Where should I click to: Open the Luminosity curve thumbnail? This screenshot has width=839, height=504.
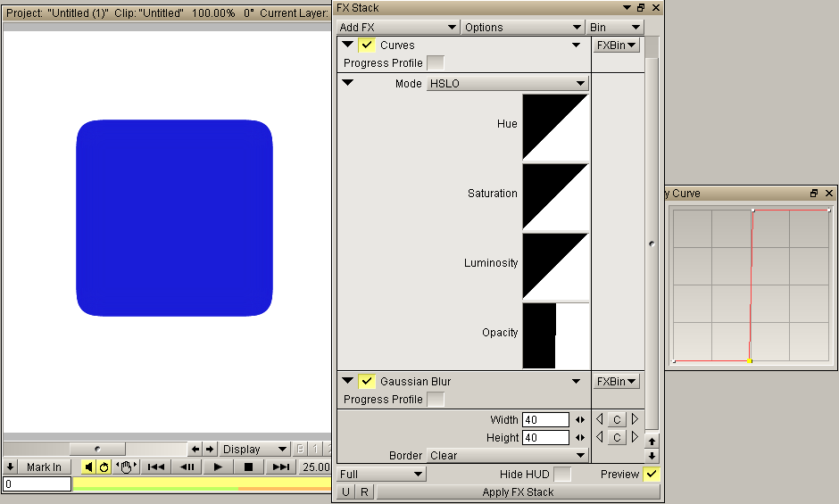click(x=555, y=267)
